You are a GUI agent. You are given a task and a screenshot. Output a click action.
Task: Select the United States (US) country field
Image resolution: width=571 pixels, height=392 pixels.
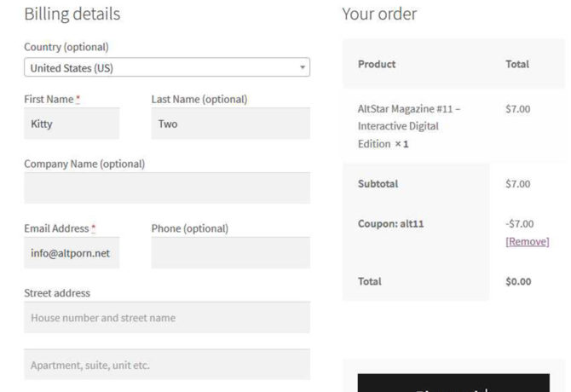coord(162,67)
